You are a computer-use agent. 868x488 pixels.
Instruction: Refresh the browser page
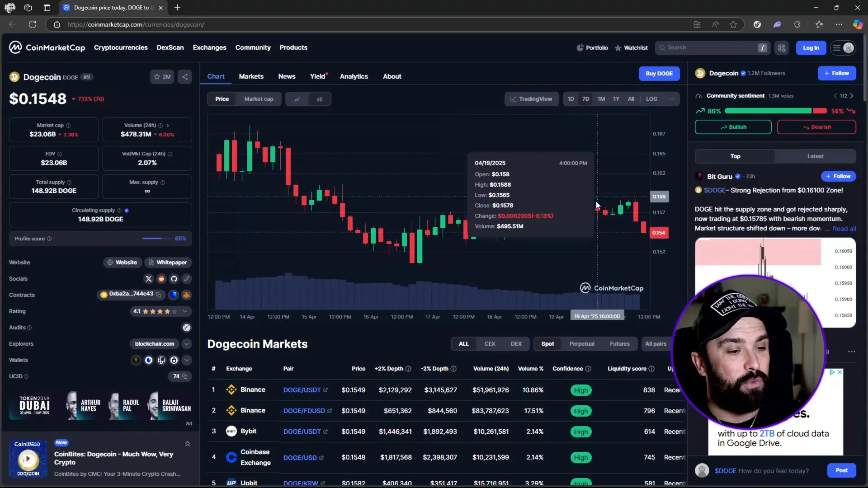pyautogui.click(x=33, y=24)
